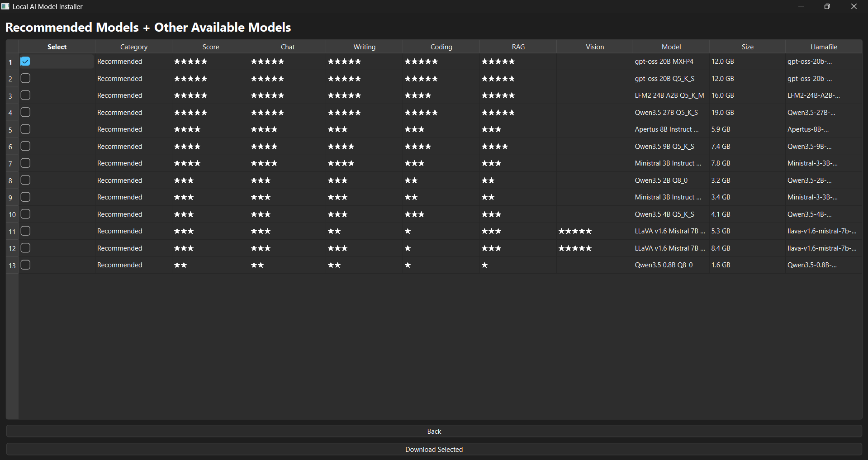Select row header number 13
This screenshot has width=868, height=460.
point(12,265)
